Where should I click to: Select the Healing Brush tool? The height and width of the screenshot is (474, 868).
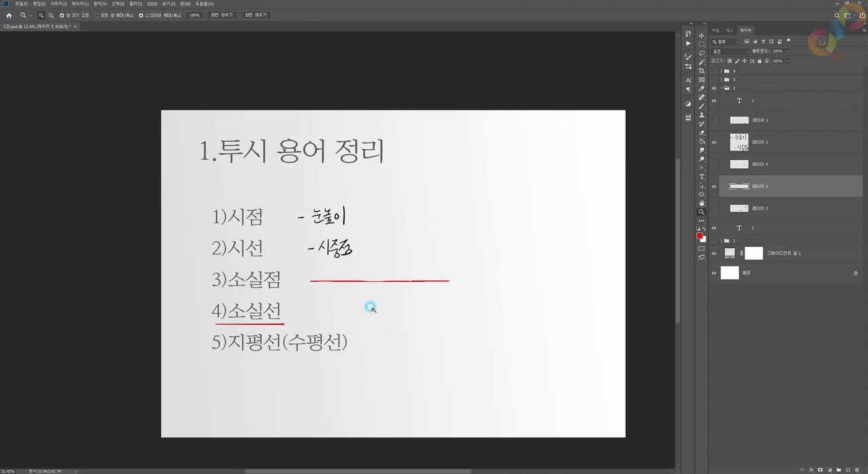702,97
